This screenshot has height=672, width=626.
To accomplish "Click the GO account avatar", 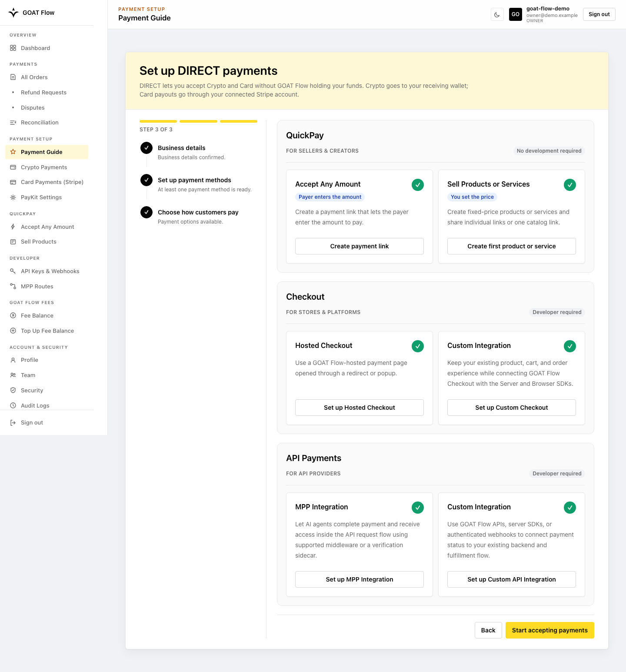I will (x=516, y=14).
